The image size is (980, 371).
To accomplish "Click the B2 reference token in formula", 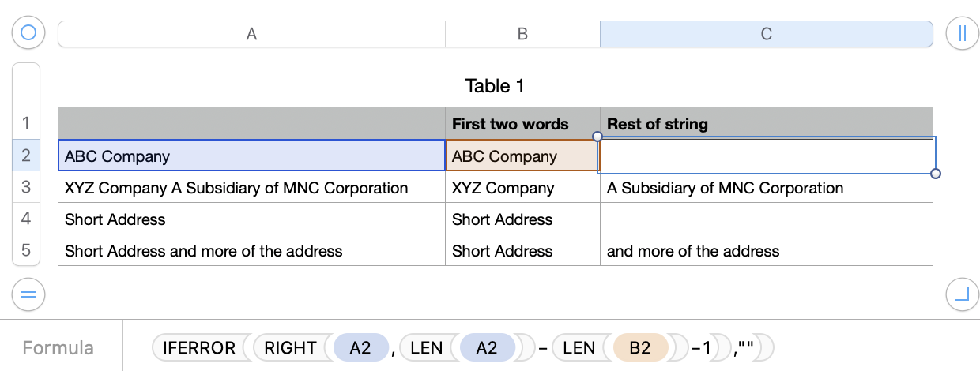I will coord(639,348).
